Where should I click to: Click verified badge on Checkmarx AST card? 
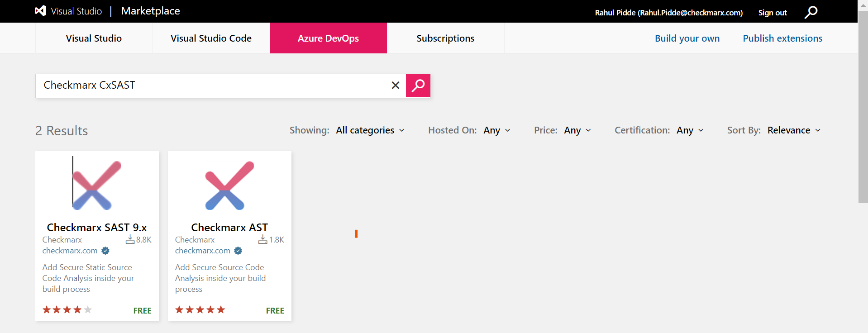pyautogui.click(x=238, y=251)
